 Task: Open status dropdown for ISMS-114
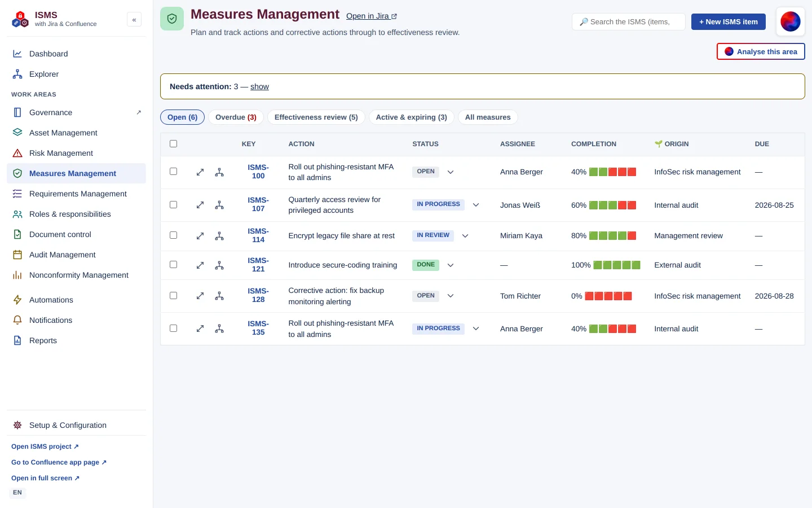pos(465,236)
